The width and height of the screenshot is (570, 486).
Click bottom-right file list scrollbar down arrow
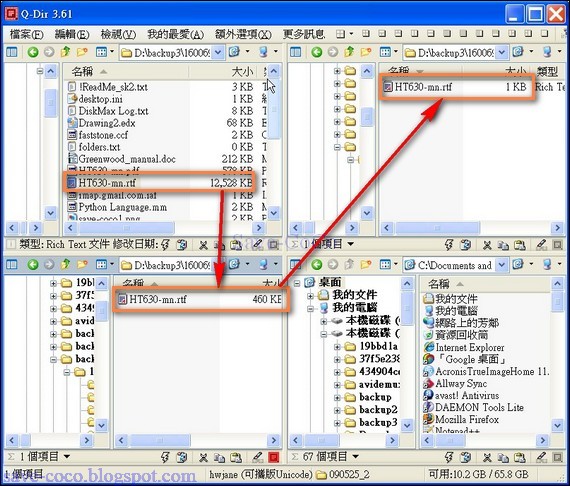[557, 424]
